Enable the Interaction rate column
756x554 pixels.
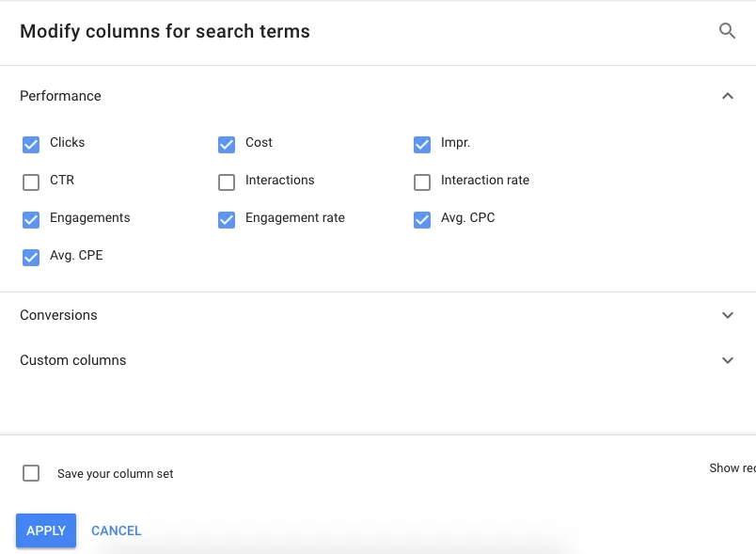tap(422, 181)
